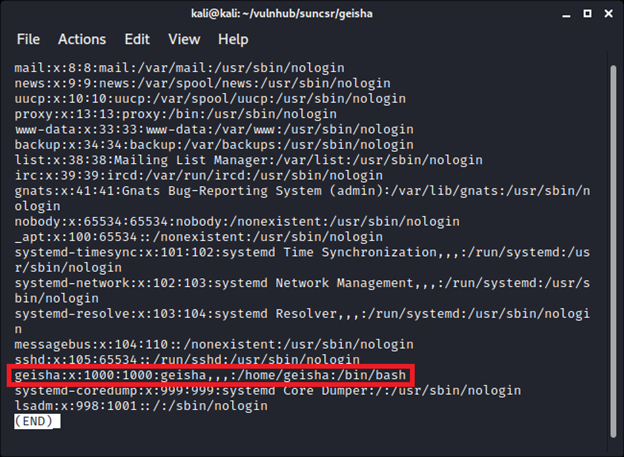Click the mail account line
Viewport: 624px width, 457px height.
coord(180,68)
